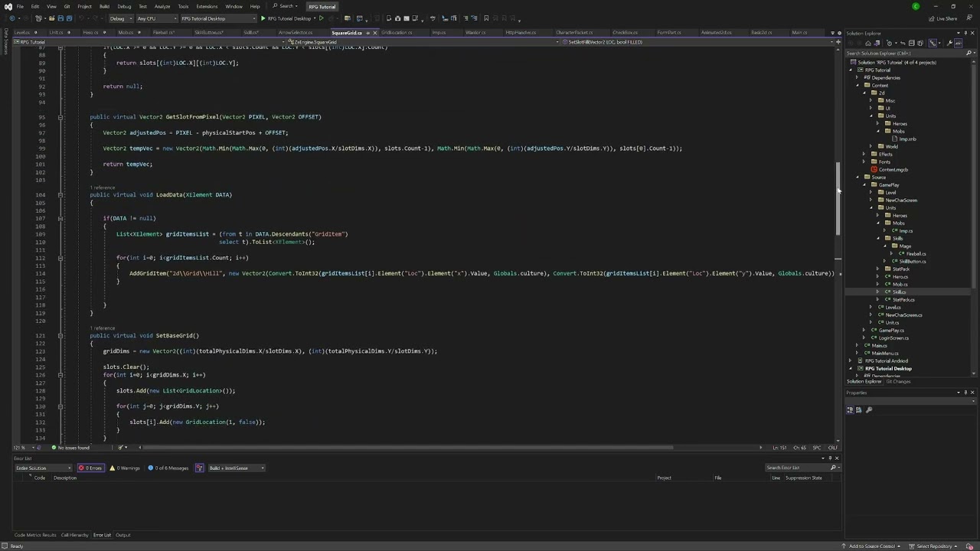Click the Visual Studio logo icon

coord(7,6)
